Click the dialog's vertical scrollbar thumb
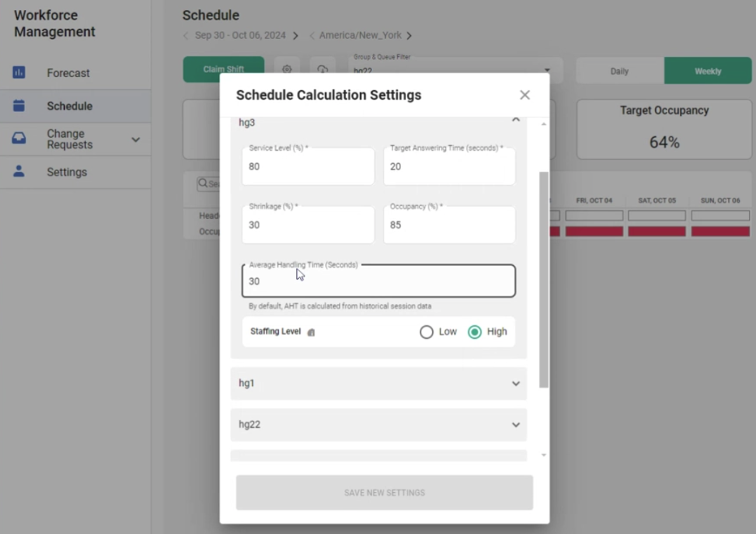Image resolution: width=756 pixels, height=534 pixels. 544,279
